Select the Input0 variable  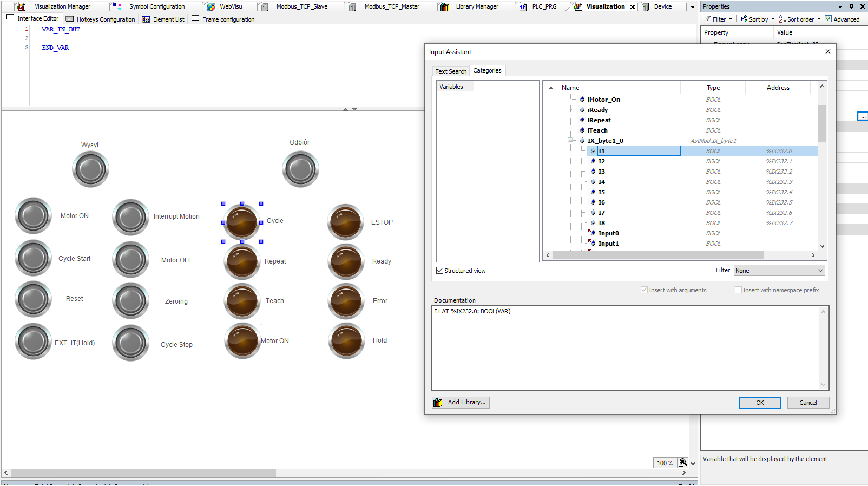pos(609,233)
